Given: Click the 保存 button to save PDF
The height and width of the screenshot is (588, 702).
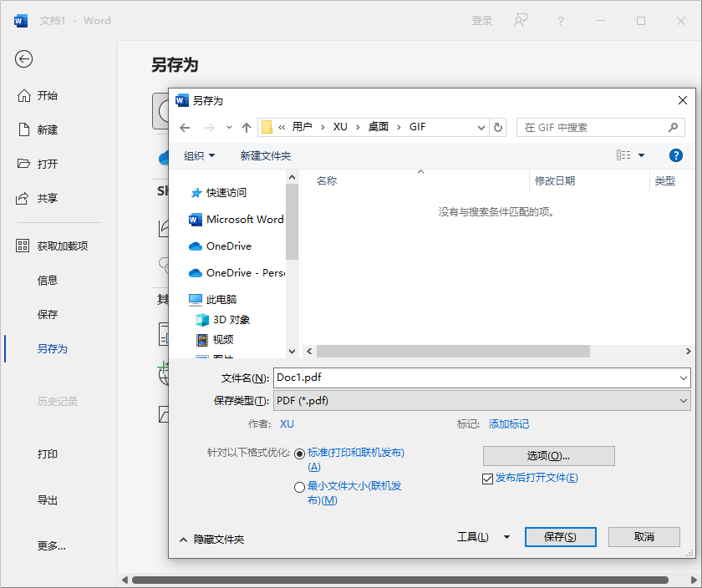Looking at the screenshot, I should (560, 537).
